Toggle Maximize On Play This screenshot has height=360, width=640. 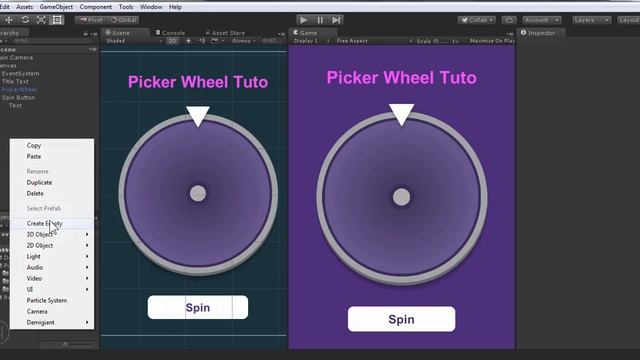(x=492, y=41)
